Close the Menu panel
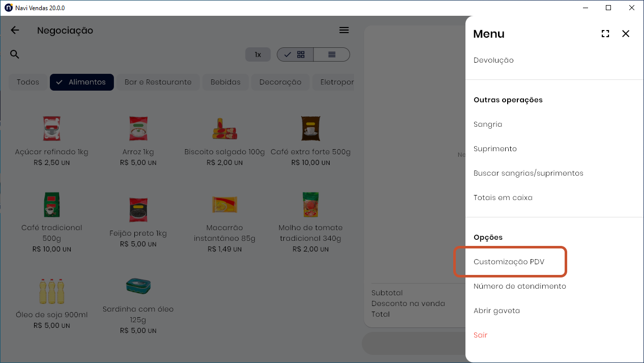 coord(626,34)
